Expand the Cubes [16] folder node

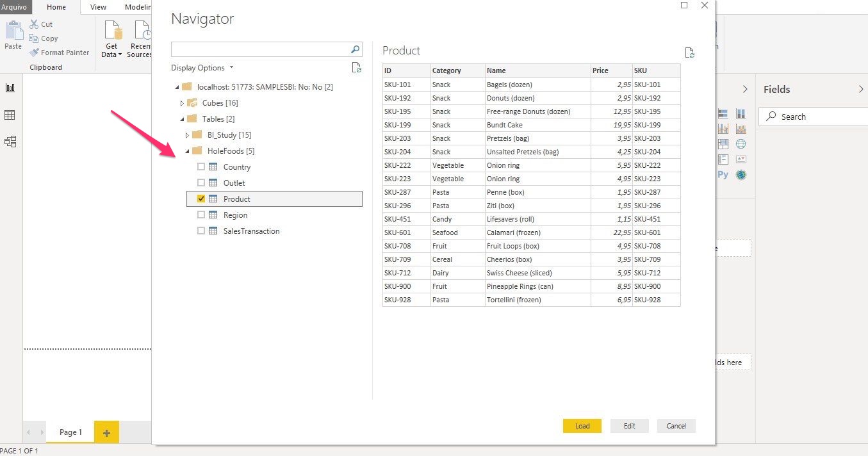[x=183, y=103]
